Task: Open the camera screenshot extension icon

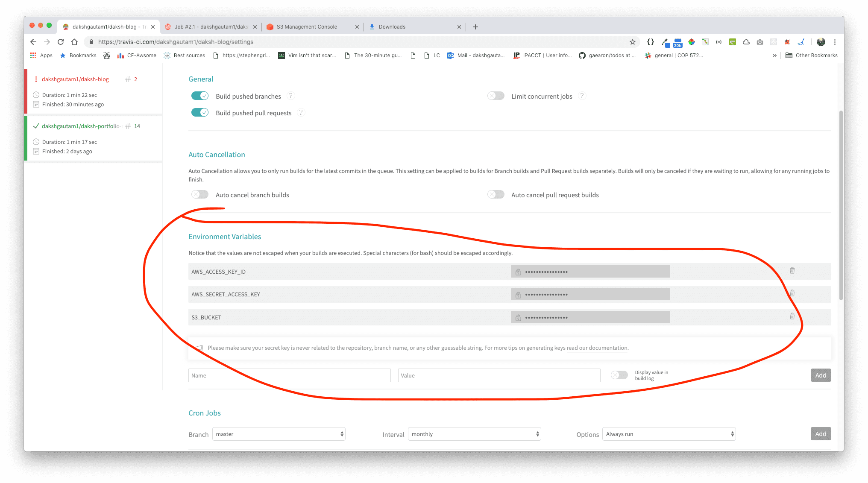Action: tap(760, 42)
